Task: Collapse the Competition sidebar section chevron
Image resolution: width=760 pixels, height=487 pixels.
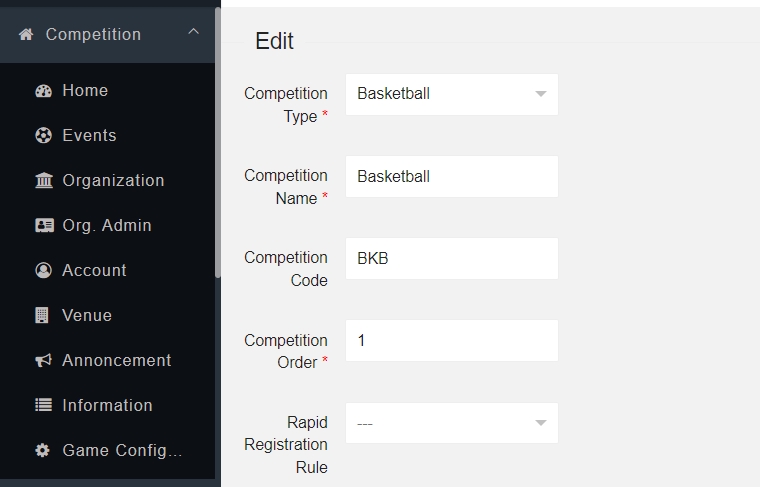Action: (x=194, y=33)
